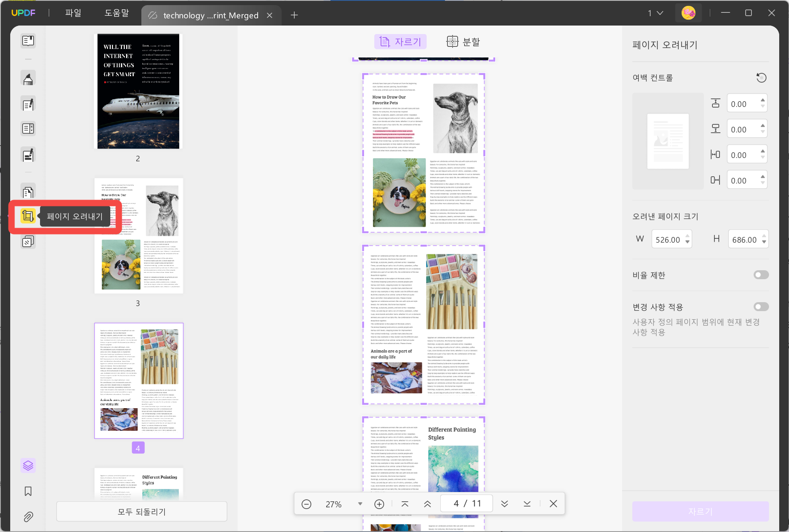The image size is (789, 532).
Task: Click the top margin input field
Action: [747, 103]
